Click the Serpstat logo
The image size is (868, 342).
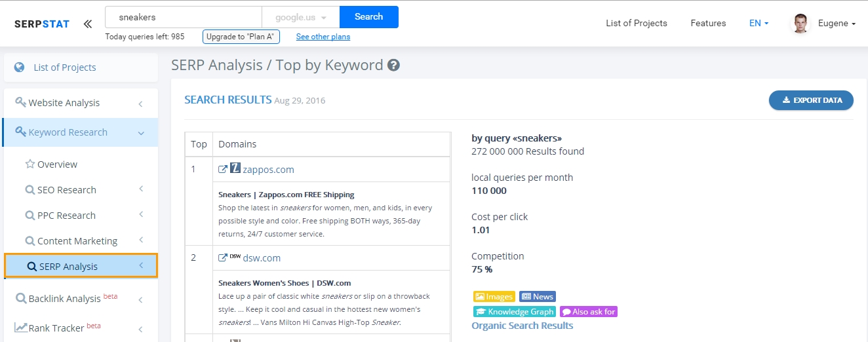pyautogui.click(x=42, y=24)
